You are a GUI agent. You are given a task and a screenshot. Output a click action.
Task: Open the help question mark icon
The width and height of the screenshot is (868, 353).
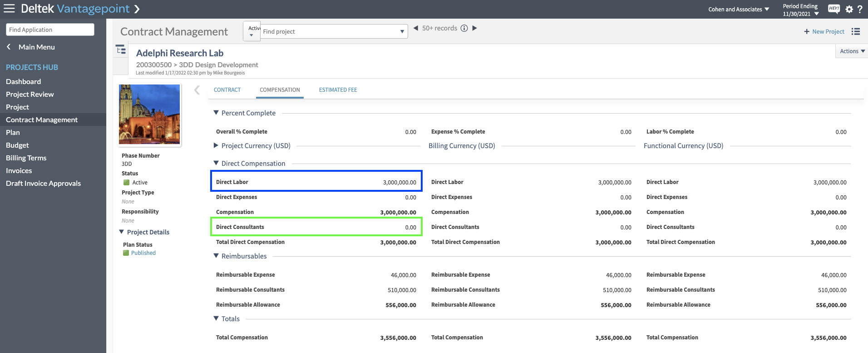(x=859, y=9)
